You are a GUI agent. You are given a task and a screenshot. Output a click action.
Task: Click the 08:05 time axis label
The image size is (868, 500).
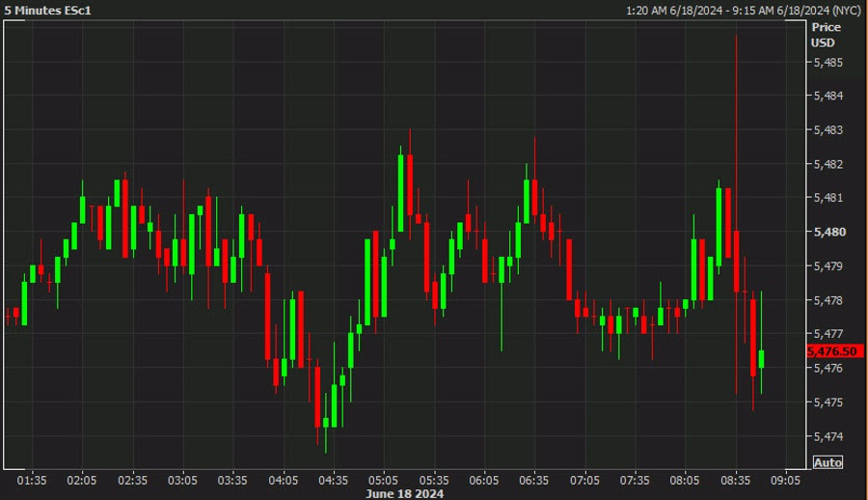685,480
